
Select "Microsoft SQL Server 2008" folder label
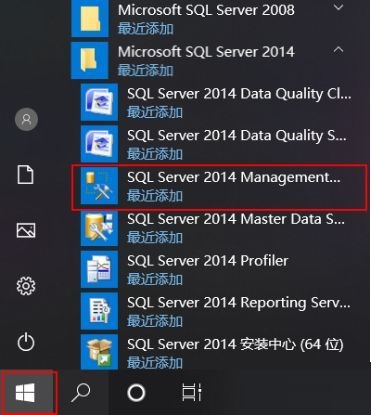[x=206, y=10]
